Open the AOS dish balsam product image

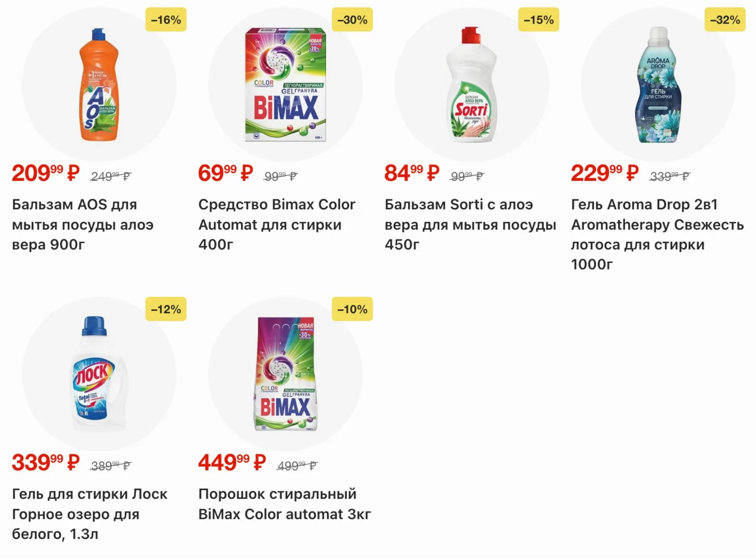pyautogui.click(x=99, y=85)
